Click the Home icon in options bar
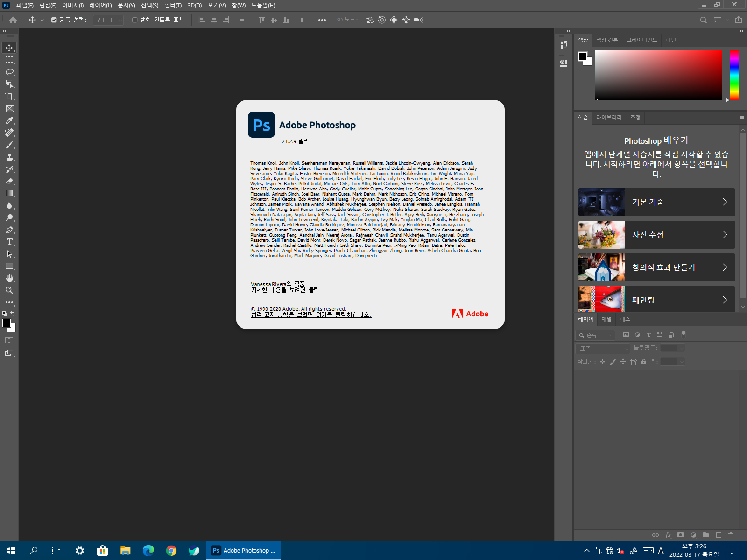The image size is (747, 560). (x=13, y=20)
